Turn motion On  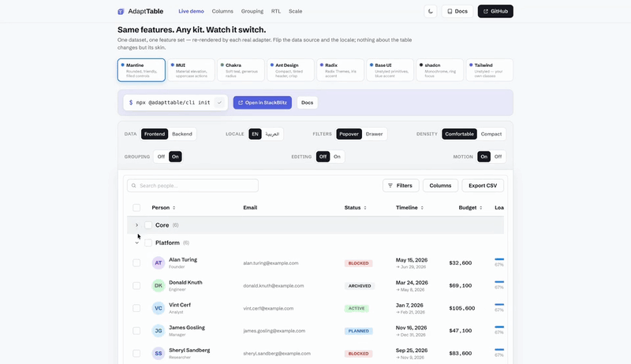(484, 157)
